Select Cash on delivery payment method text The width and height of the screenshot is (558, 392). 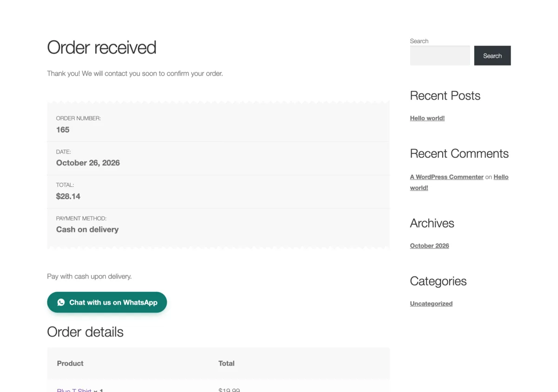[87, 229]
